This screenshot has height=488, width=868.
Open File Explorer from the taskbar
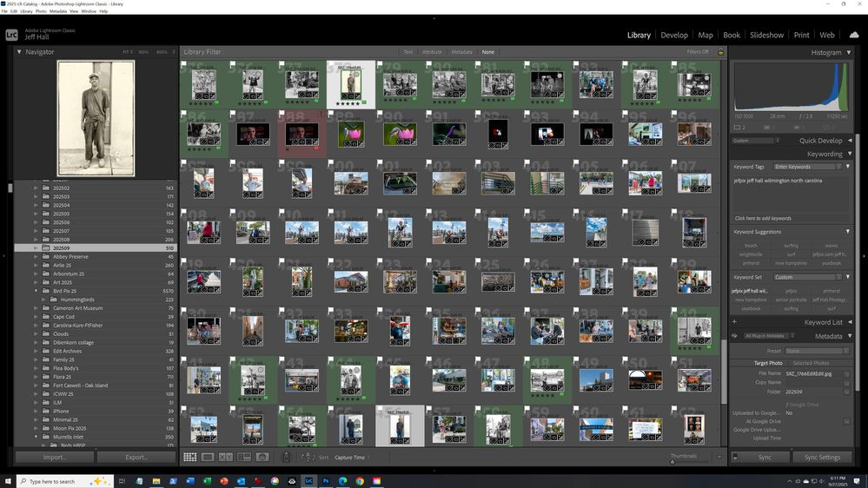coord(156,481)
